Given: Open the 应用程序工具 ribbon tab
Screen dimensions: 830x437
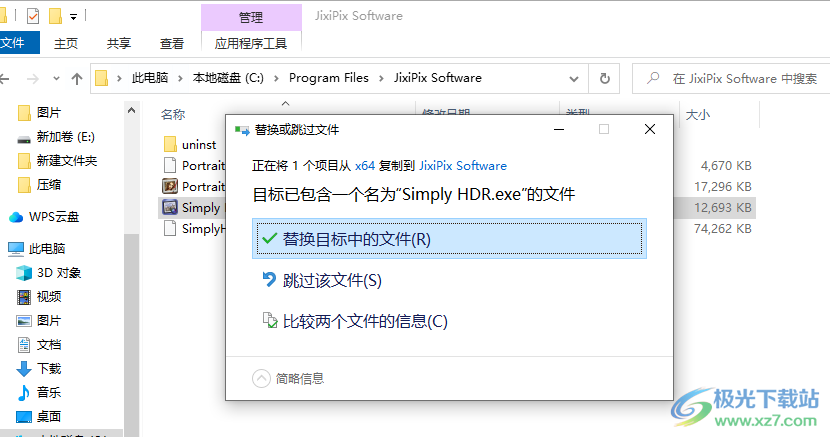Looking at the screenshot, I should coord(251,43).
